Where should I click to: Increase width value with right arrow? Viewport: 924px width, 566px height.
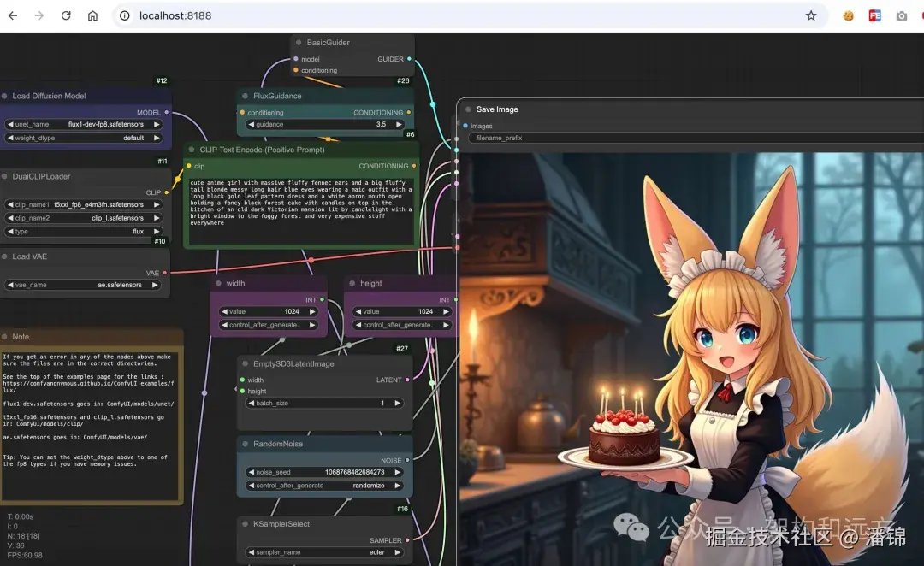tap(312, 311)
